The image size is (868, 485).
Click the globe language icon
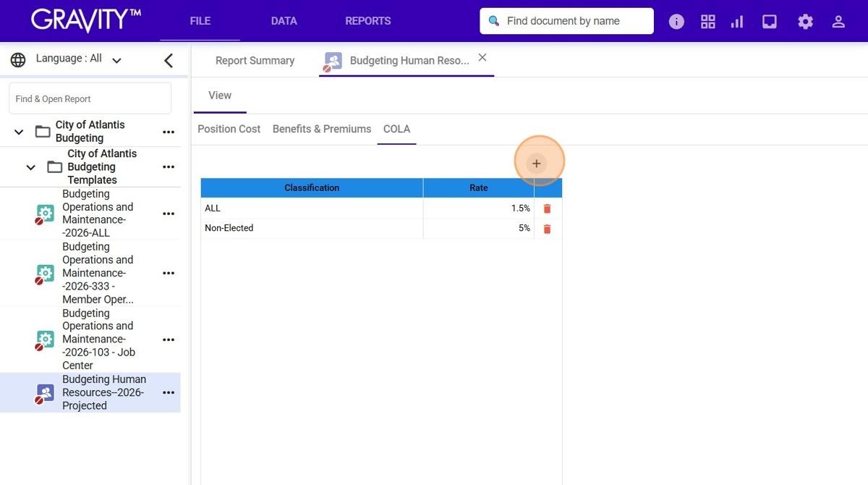tap(18, 59)
